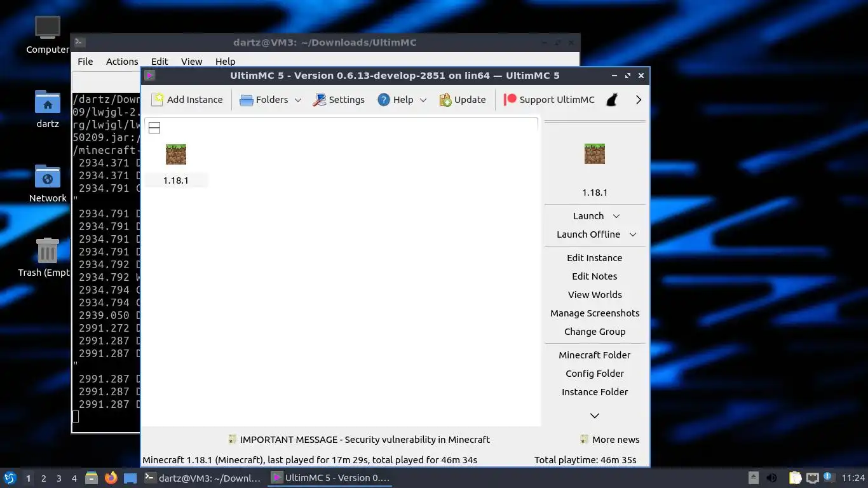Click the status bar instance playtime text
This screenshot has height=488, width=868.
[310, 460]
